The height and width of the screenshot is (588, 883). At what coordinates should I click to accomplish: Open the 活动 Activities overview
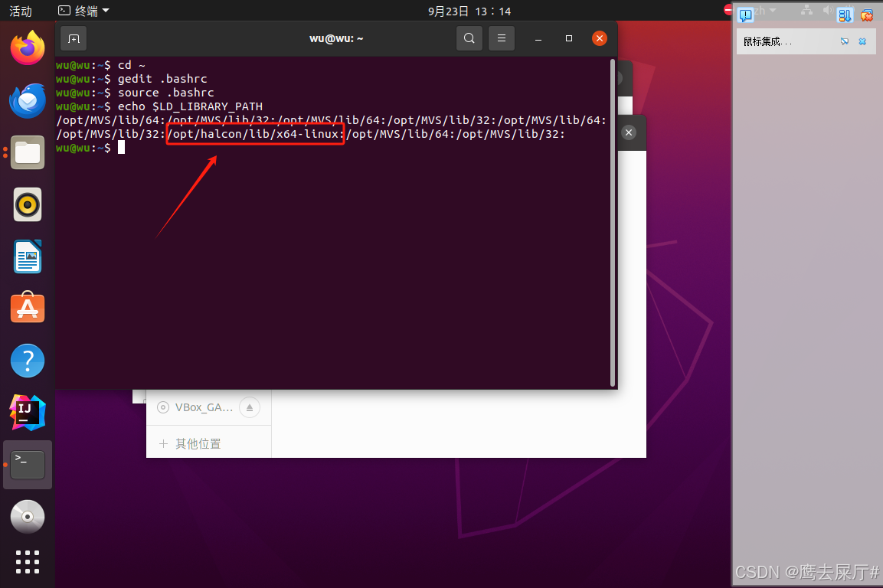click(19, 11)
